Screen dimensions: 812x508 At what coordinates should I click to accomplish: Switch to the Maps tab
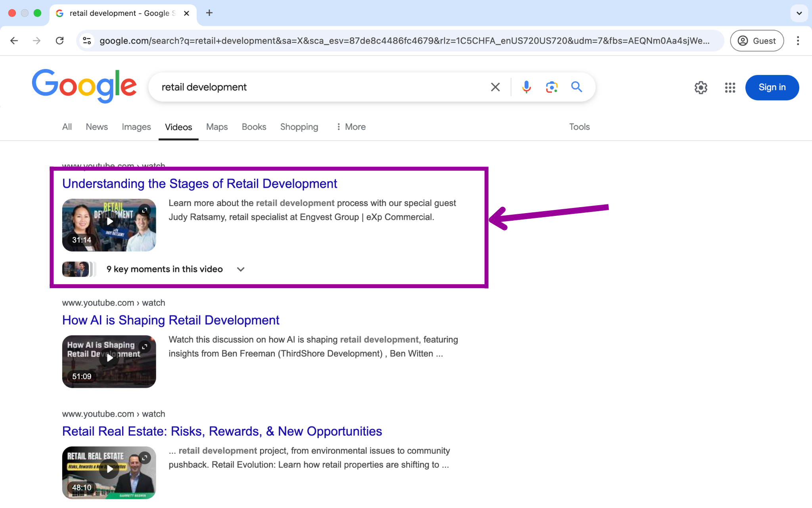point(217,127)
